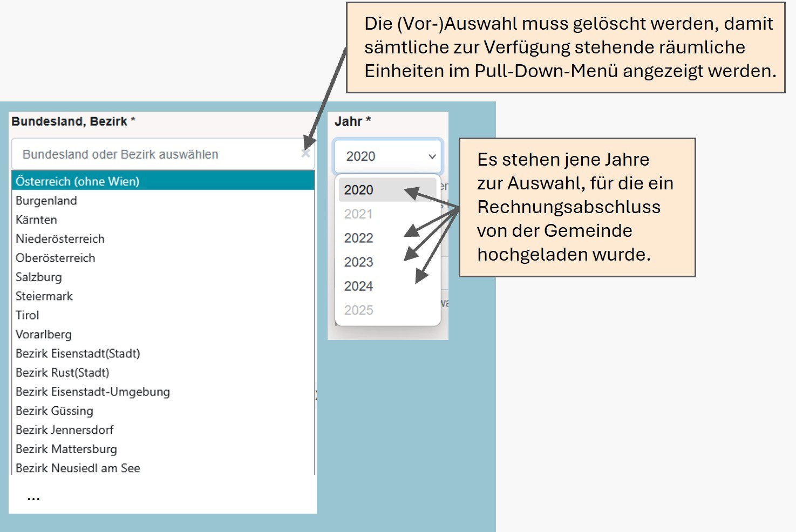
Task: Select year 2024 from the Jahr dropdown
Action: pos(359,286)
